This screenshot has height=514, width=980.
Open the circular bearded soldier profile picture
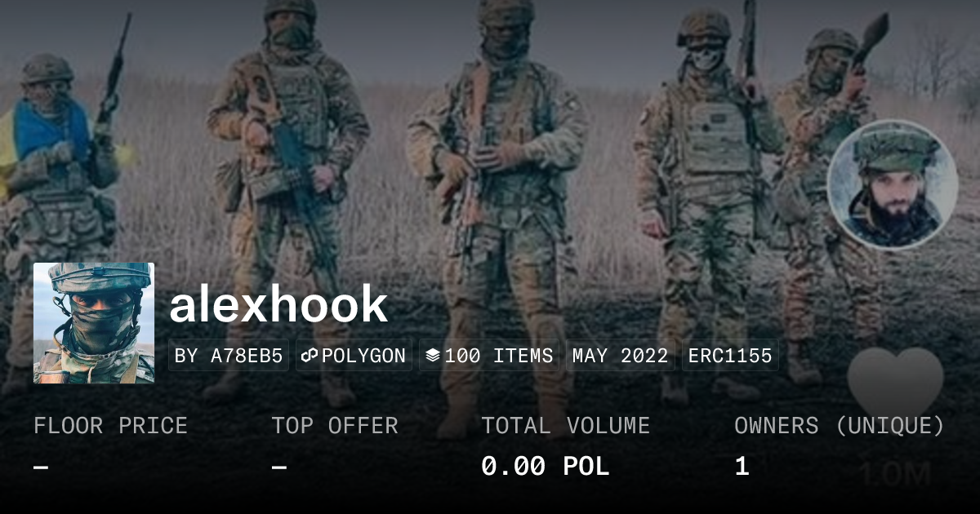pyautogui.click(x=893, y=184)
